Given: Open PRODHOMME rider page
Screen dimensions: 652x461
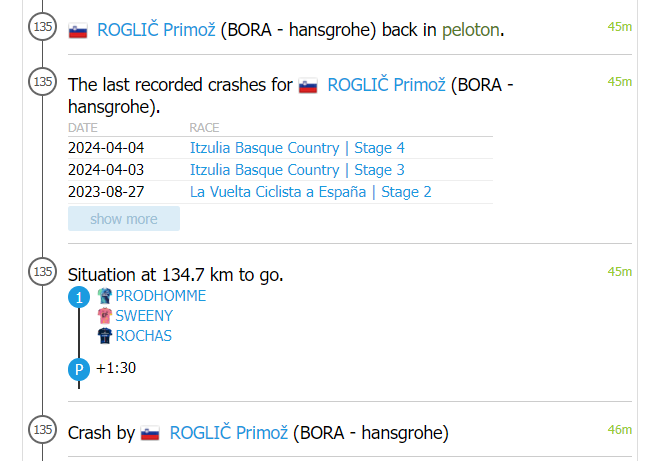Looking at the screenshot, I should point(161,296).
